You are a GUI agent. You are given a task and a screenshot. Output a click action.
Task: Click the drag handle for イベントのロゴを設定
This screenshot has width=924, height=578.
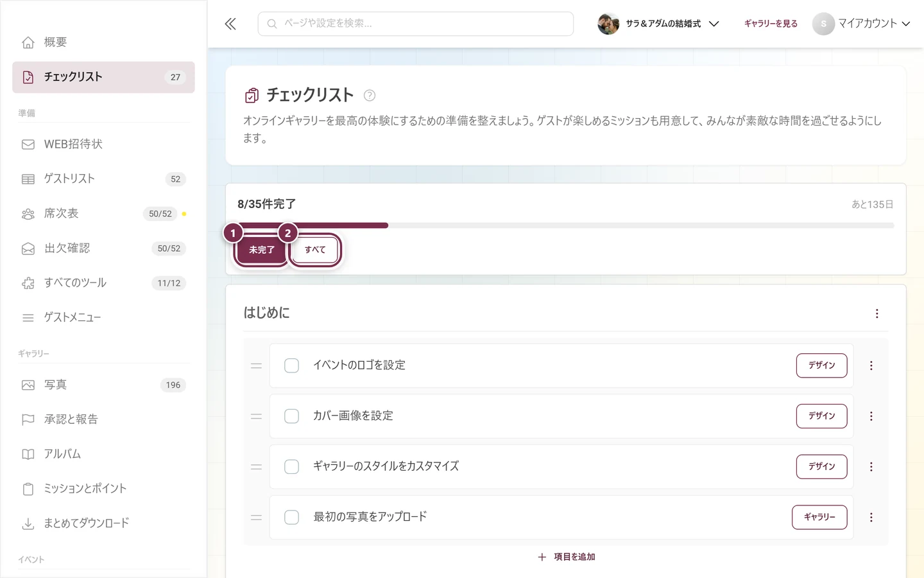click(x=256, y=365)
